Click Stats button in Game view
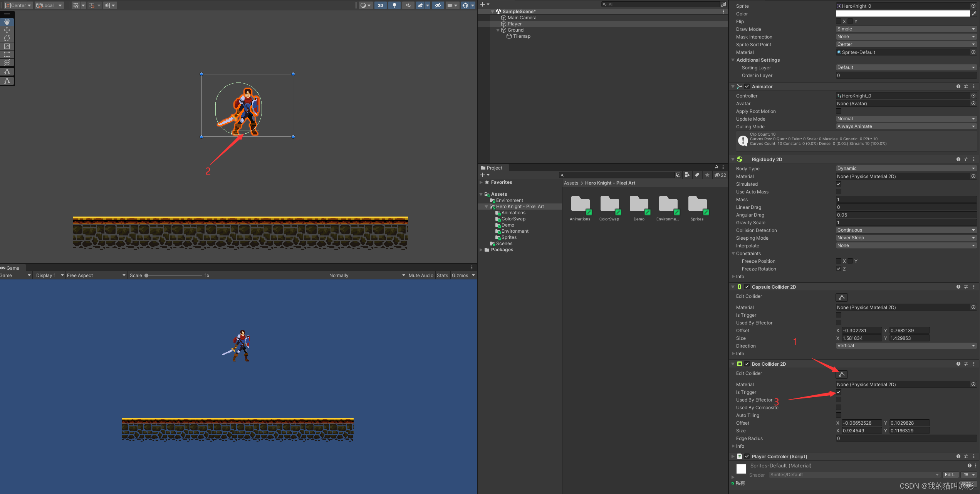This screenshot has height=494, width=980. 442,276
